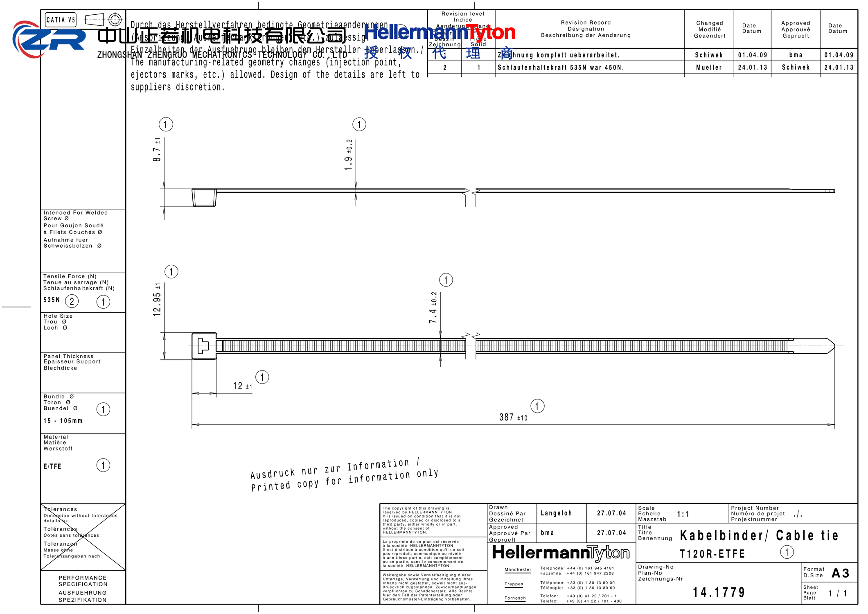This screenshot has width=868, height=614.
Task: Click the cable tie head in top view
Action: point(204,346)
